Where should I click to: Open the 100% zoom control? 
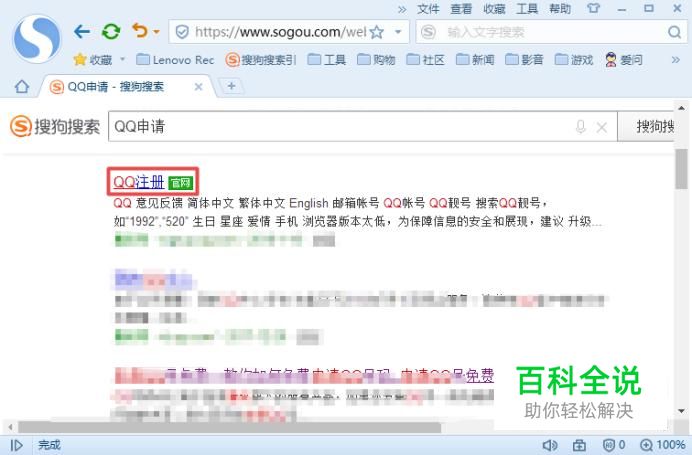663,445
